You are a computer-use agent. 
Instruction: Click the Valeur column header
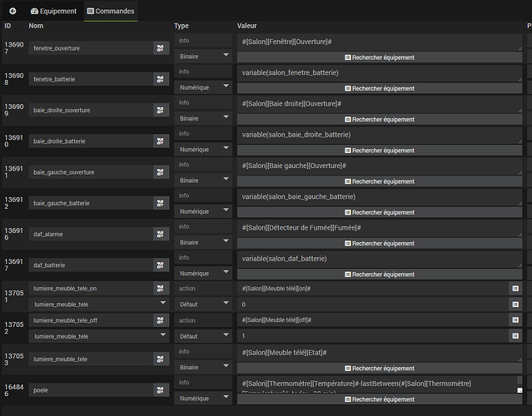pos(246,26)
